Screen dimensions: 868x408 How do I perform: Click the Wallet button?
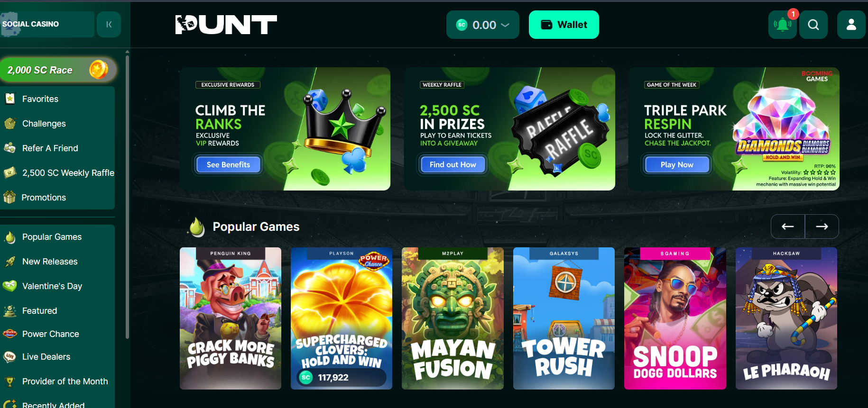564,25
